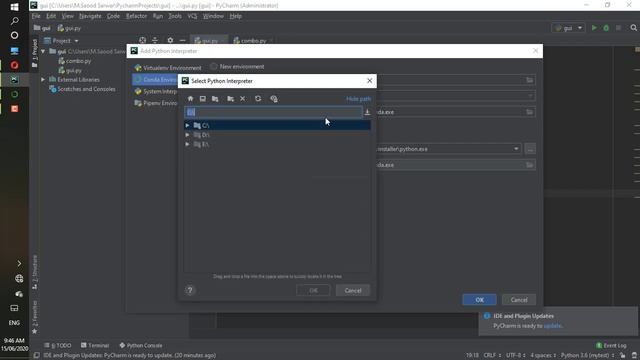The width and height of the screenshot is (640, 360).
Task: Switch to the gui.py editor tab
Action: tap(209, 40)
